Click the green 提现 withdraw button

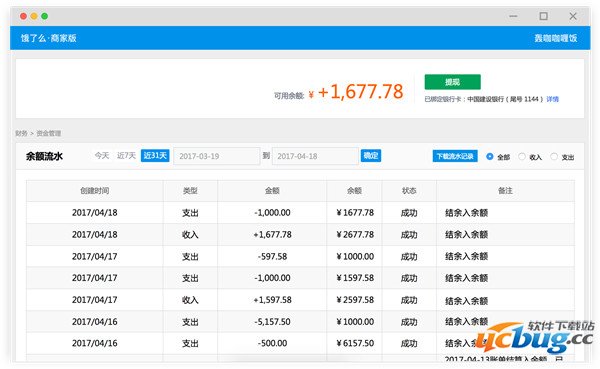click(x=452, y=82)
